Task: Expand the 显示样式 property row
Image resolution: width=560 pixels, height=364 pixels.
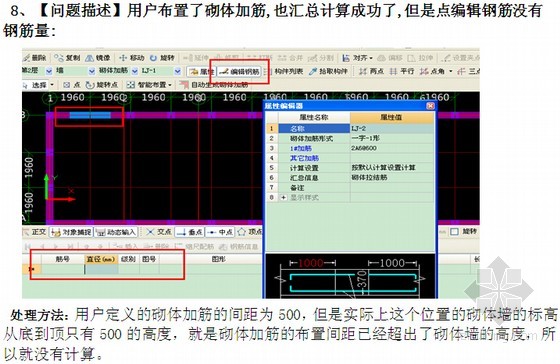Action: point(283,198)
